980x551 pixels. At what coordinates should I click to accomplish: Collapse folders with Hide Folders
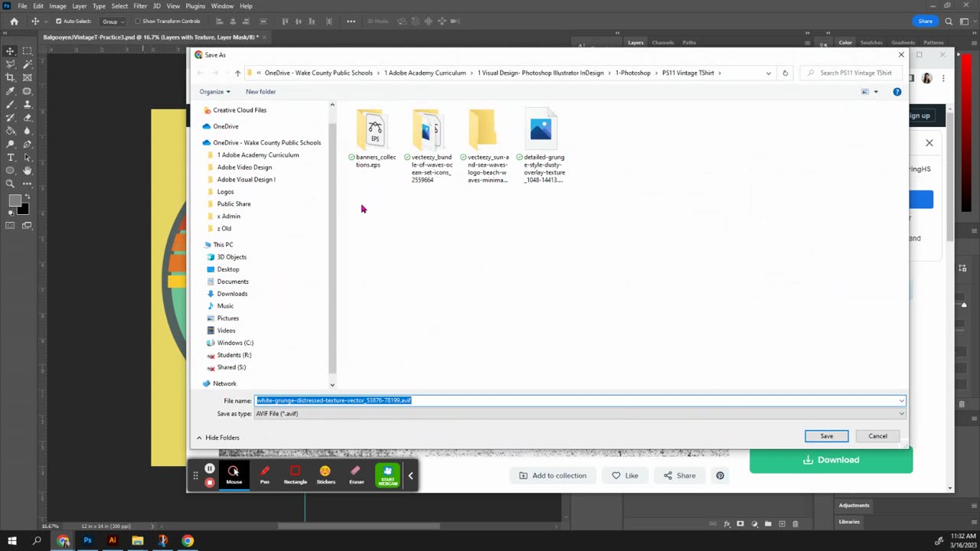(x=217, y=438)
